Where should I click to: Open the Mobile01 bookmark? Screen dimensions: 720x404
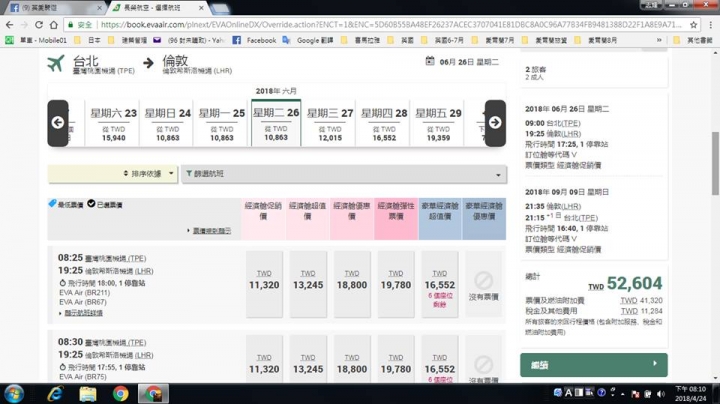[36, 40]
